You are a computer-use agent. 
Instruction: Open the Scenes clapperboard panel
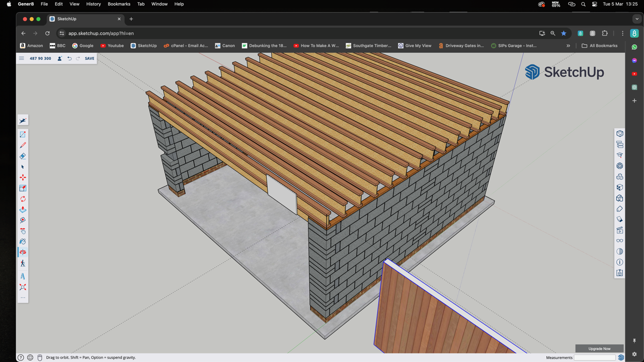coord(620,230)
